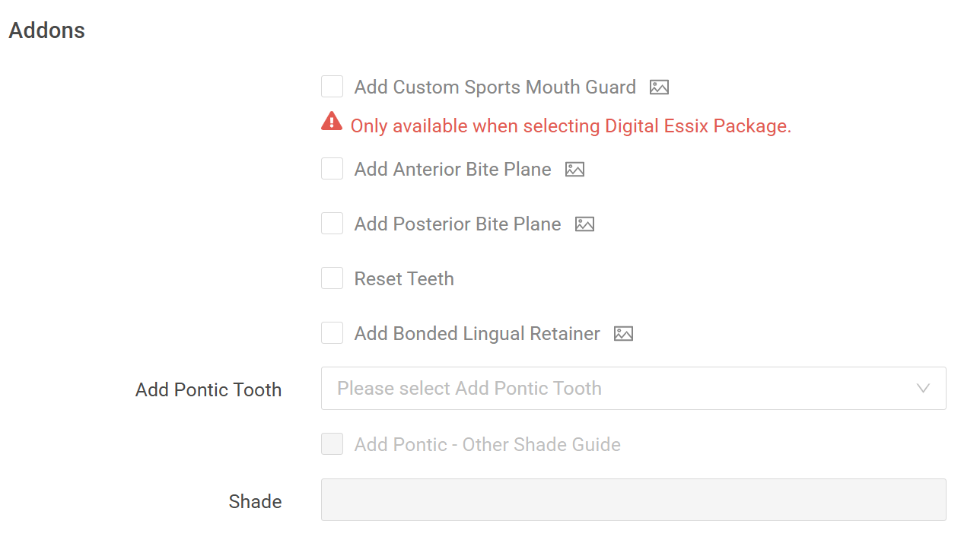Enable Add Custom Sports Mouth Guard checkbox
The width and height of the screenshot is (980, 537).
pos(332,87)
